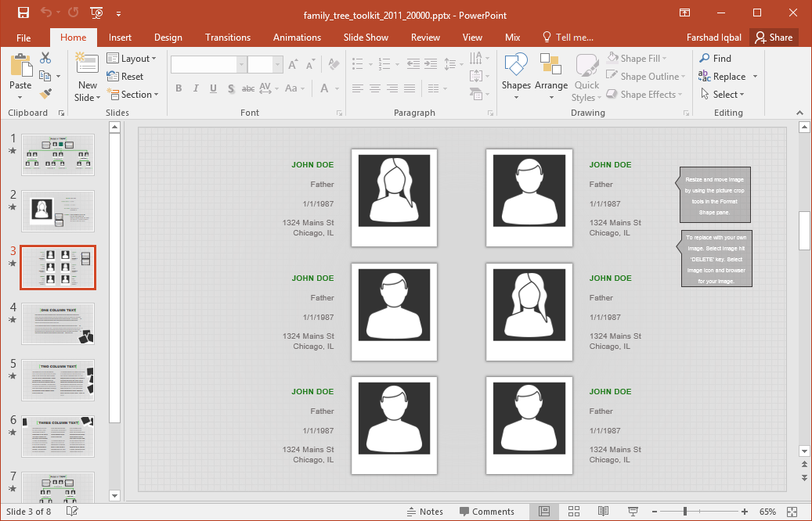
Task: Open the Notes pane button
Action: (x=425, y=512)
